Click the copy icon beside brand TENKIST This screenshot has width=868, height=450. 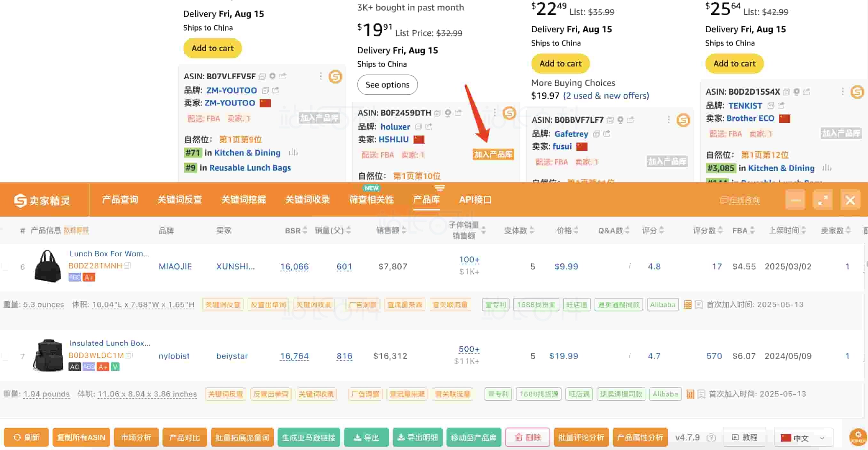click(x=771, y=106)
